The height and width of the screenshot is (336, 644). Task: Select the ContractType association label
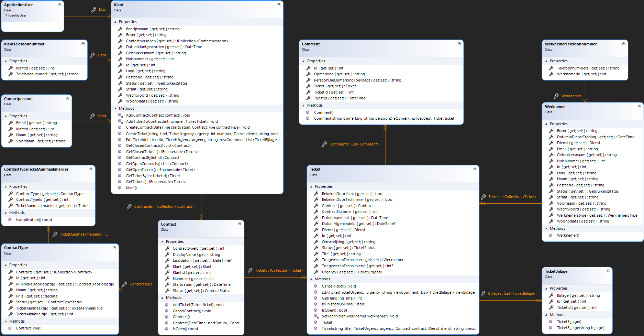click(141, 284)
